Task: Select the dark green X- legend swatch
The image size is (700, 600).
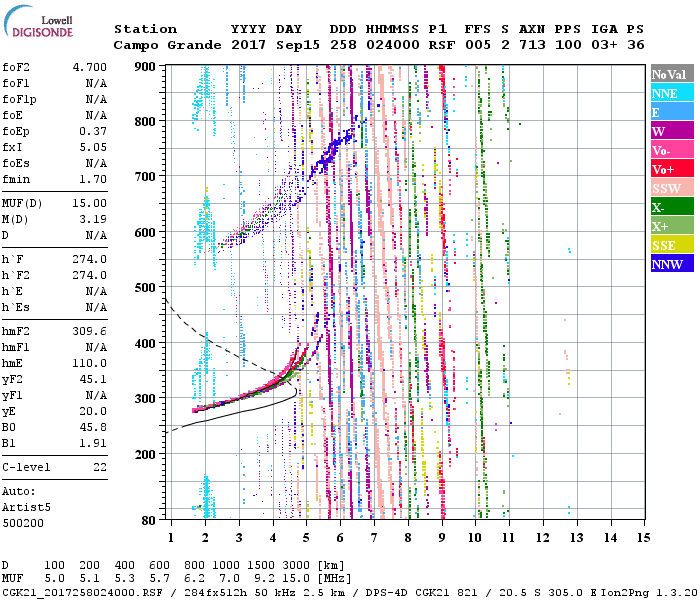Action: (x=671, y=207)
